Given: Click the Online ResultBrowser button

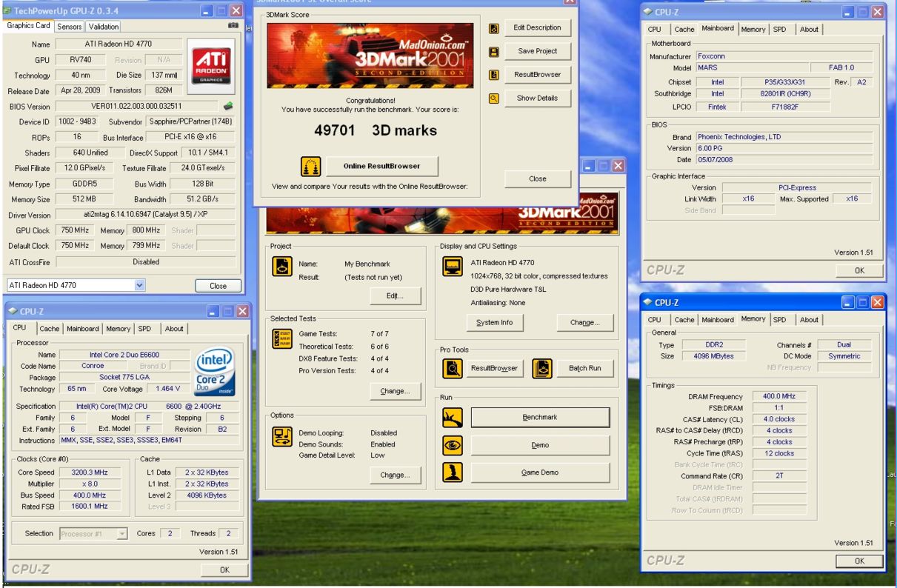Looking at the screenshot, I should pos(381,165).
